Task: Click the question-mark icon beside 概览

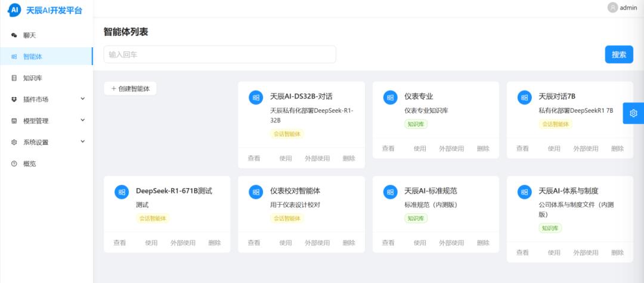Action: click(x=14, y=164)
